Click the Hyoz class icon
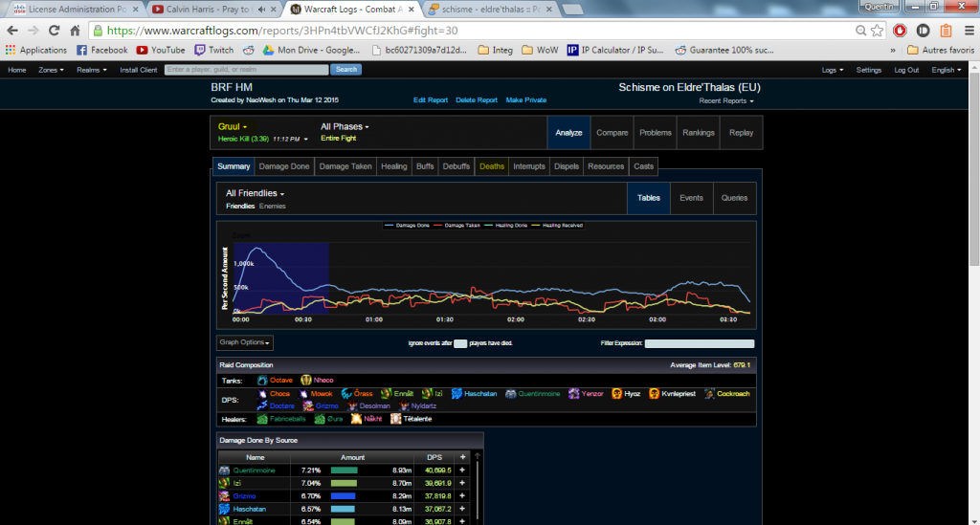980x525 pixels. pyautogui.click(x=617, y=394)
